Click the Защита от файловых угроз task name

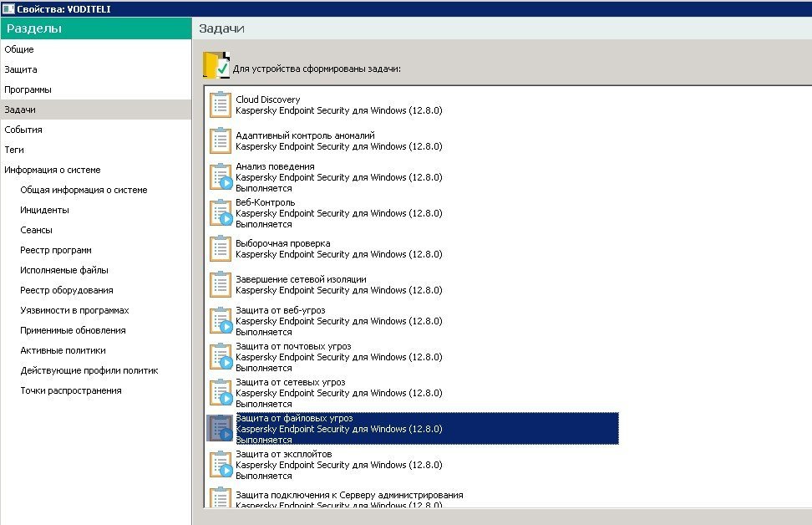coord(294,418)
